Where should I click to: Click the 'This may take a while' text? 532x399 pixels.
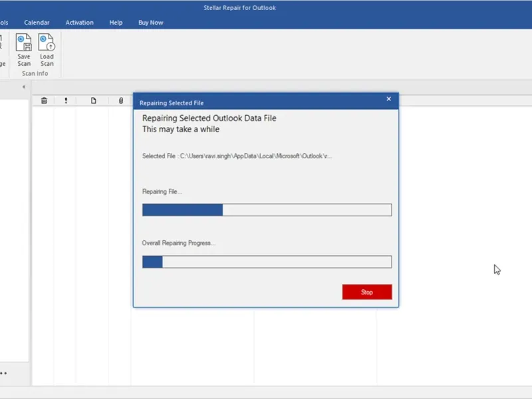click(181, 129)
